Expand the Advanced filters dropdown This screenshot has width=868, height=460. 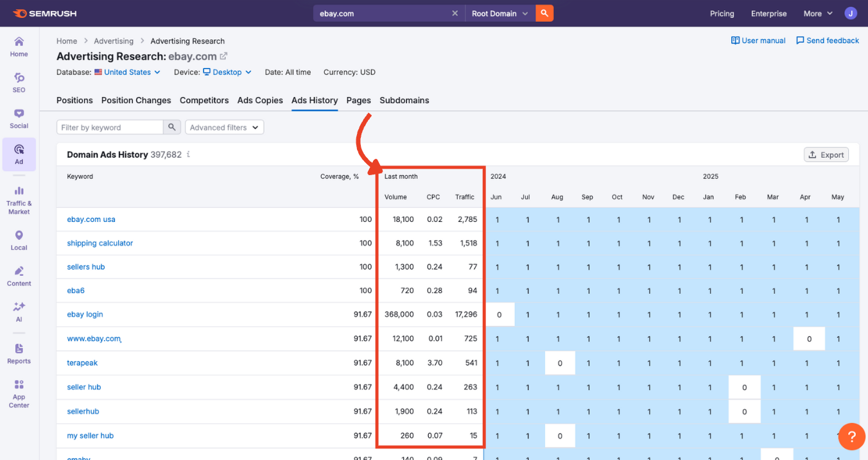click(224, 128)
